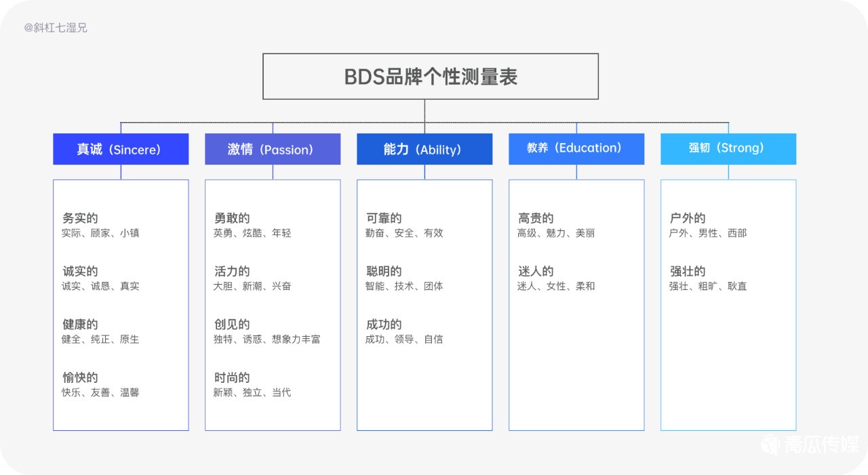868x475 pixels.
Task: Toggle the 户外的 trait entry
Action: tap(688, 218)
